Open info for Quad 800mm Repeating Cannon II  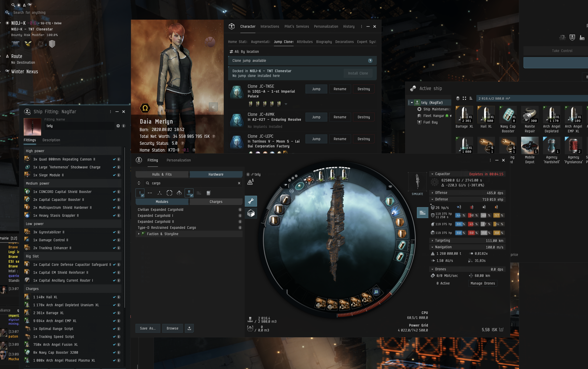tap(119, 159)
